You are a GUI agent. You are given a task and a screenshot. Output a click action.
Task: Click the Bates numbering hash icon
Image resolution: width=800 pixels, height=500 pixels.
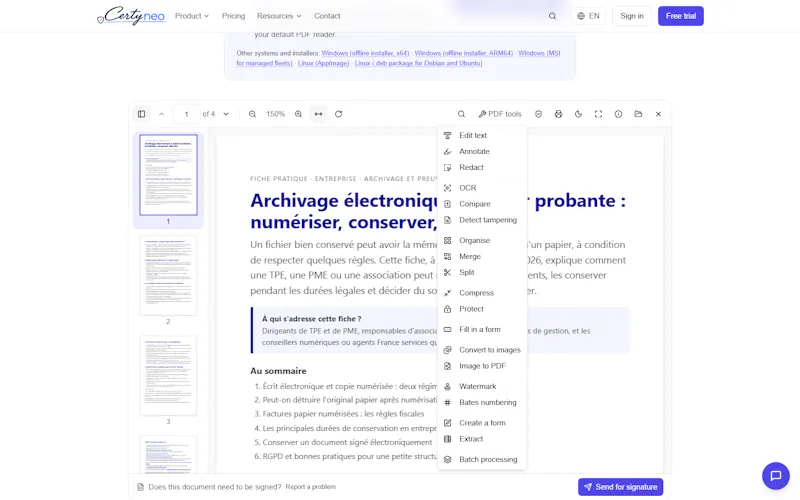tap(447, 403)
